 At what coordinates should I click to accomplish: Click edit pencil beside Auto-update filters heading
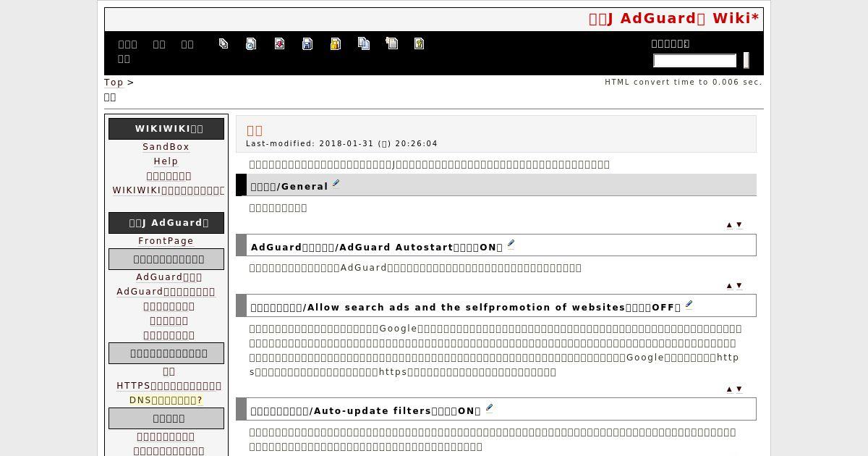tap(489, 408)
